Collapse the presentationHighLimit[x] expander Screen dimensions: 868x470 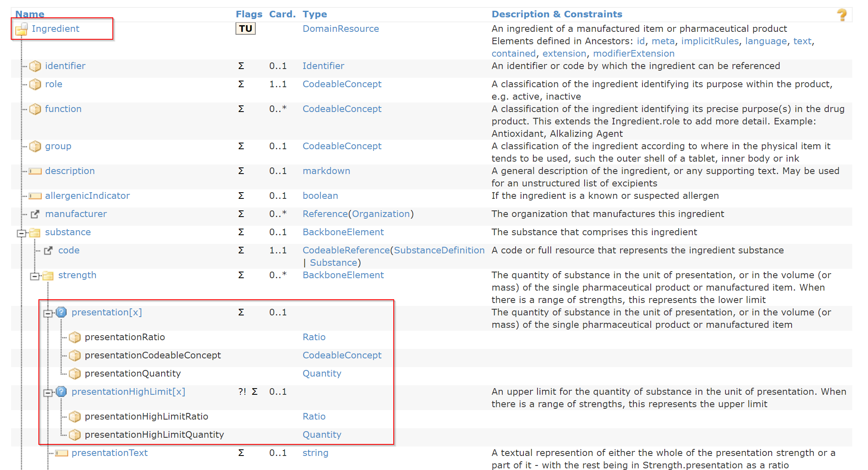pyautogui.click(x=48, y=392)
